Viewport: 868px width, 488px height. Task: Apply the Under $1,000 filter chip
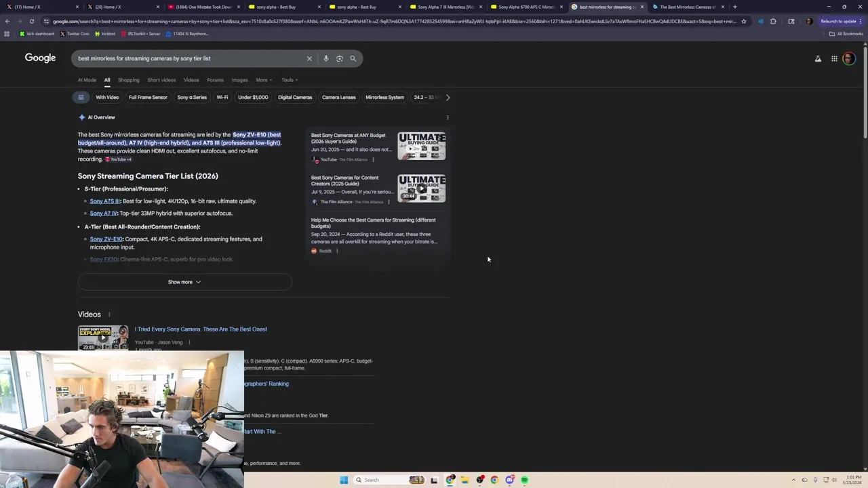point(253,97)
